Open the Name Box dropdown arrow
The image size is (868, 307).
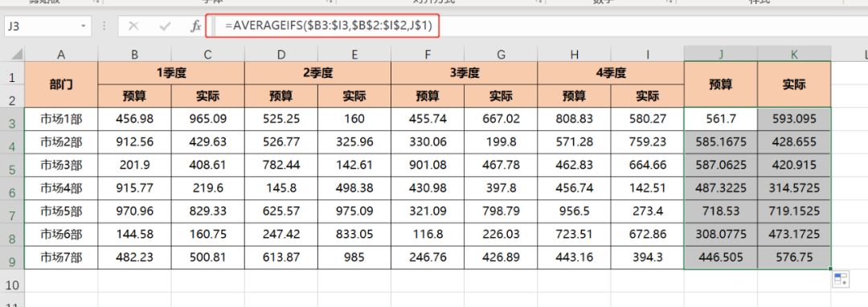pos(84,26)
